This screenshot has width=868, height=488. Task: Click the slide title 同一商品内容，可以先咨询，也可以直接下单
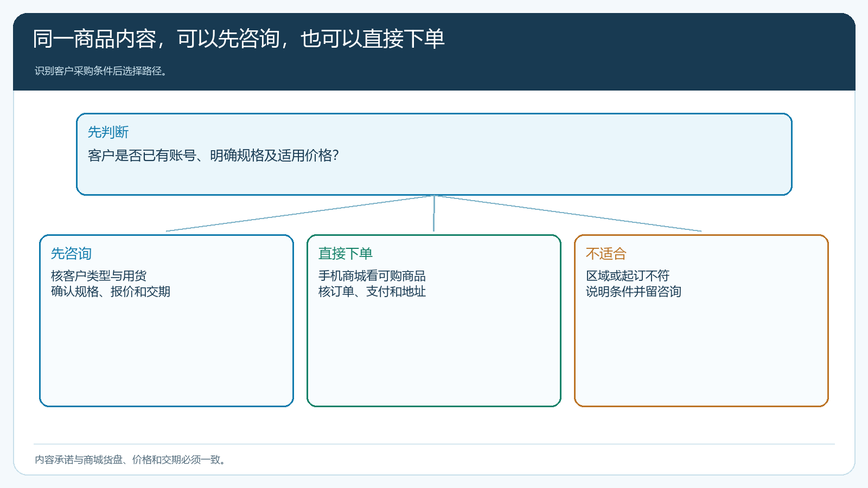coord(239,39)
